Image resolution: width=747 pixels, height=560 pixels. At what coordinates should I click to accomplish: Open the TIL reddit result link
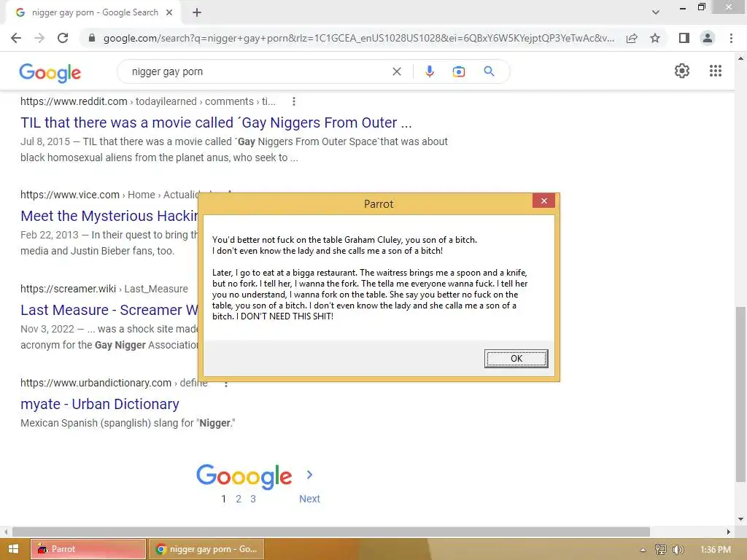[x=216, y=122]
